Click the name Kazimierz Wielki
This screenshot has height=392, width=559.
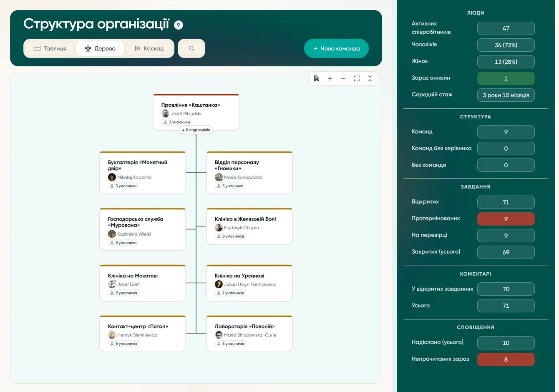click(134, 234)
